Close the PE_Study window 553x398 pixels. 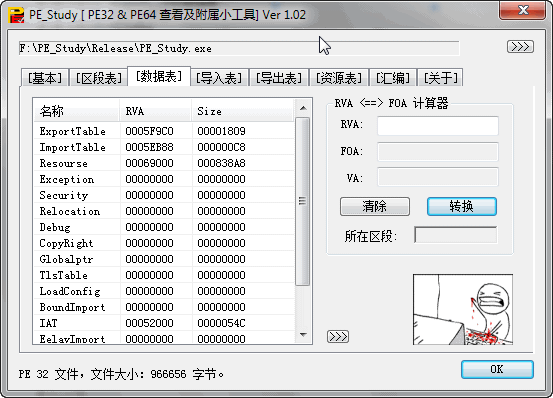coord(523,10)
